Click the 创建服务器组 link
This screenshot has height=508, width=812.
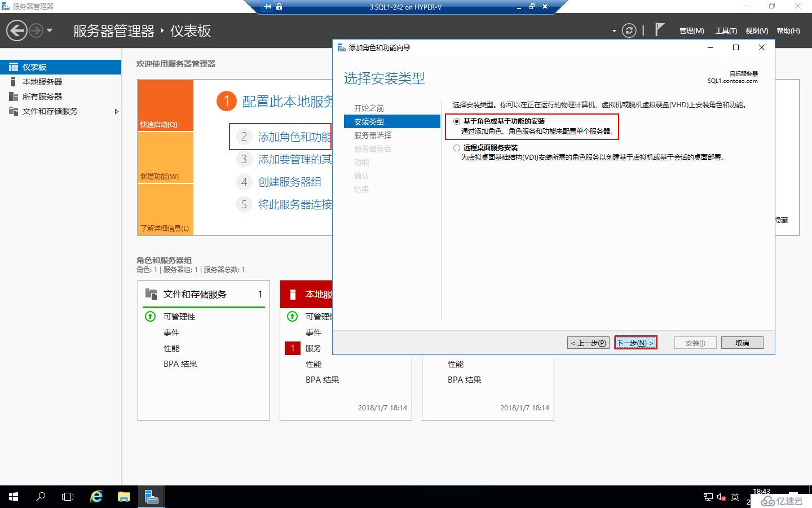[x=290, y=182]
